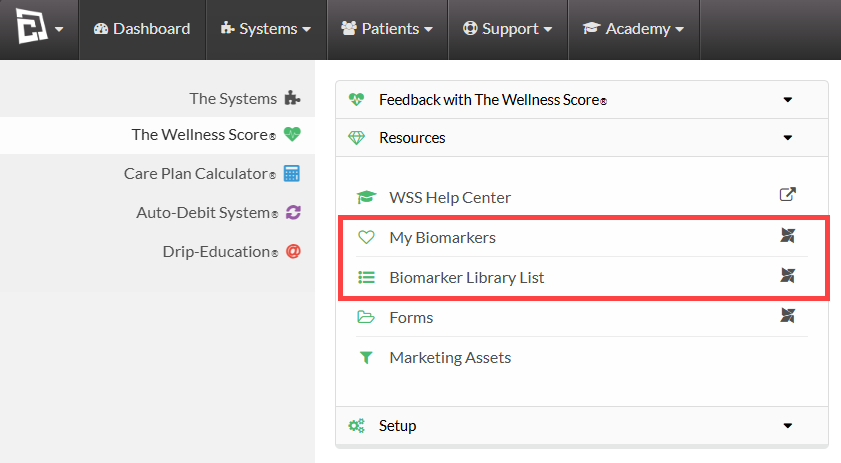Go to the Dashboard menu item
The height and width of the screenshot is (463, 841).
click(x=142, y=29)
